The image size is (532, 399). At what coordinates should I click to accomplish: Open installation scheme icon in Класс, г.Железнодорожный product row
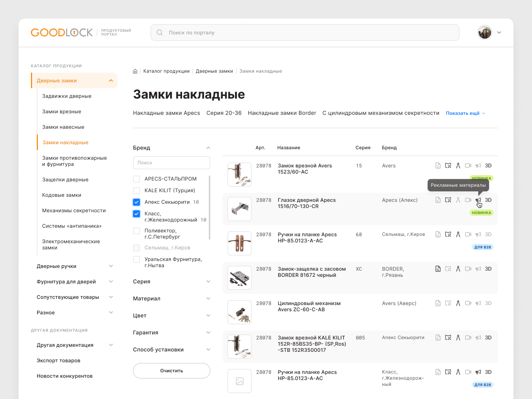(448, 372)
